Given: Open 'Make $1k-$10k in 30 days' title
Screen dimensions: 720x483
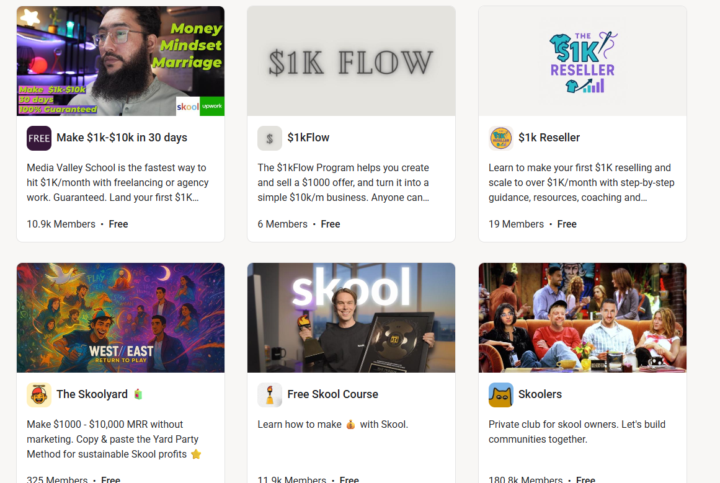Looking at the screenshot, I should (x=122, y=138).
